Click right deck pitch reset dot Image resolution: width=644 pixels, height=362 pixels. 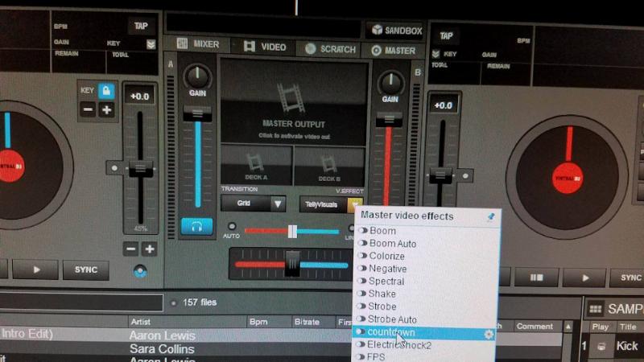pos(465,175)
